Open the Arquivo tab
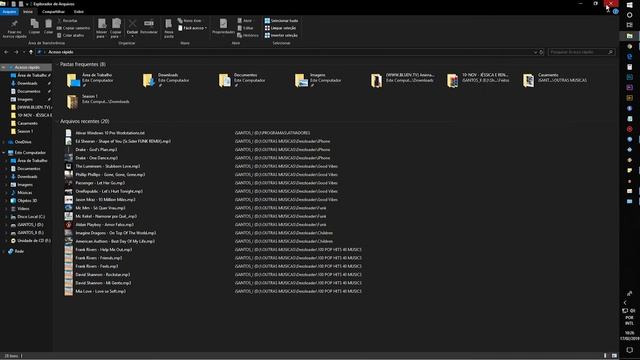 9,12
